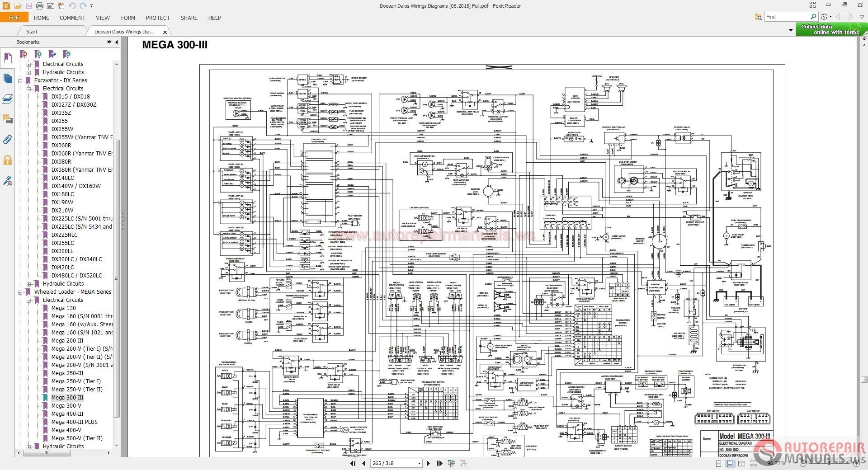Toggle the two-page view mode icon
This screenshot has height=470, width=868.
coord(741,463)
